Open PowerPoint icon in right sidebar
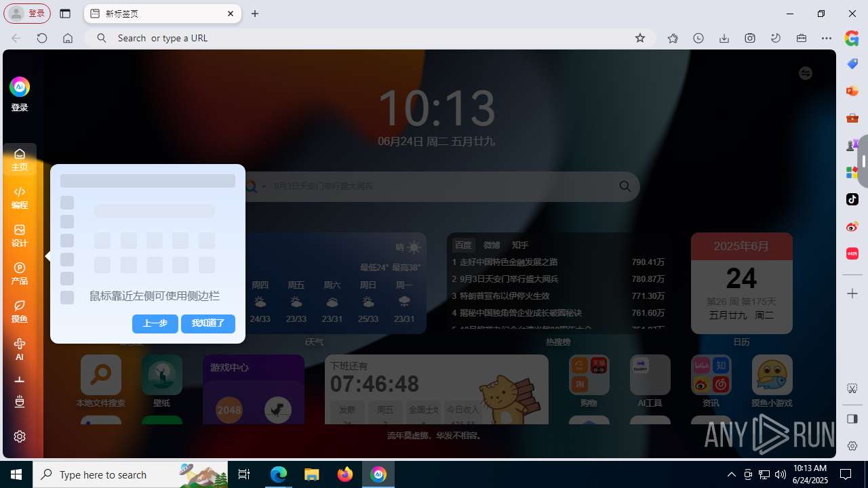The height and width of the screenshot is (488, 868). [x=852, y=91]
